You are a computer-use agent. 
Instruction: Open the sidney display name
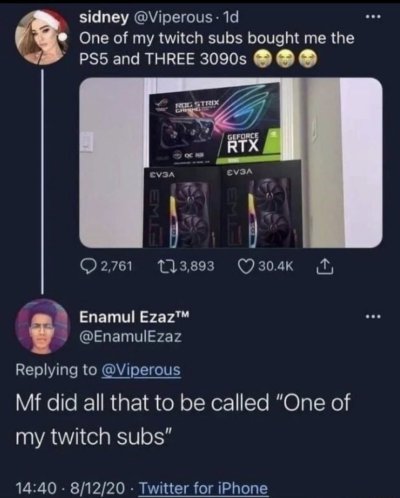point(103,18)
